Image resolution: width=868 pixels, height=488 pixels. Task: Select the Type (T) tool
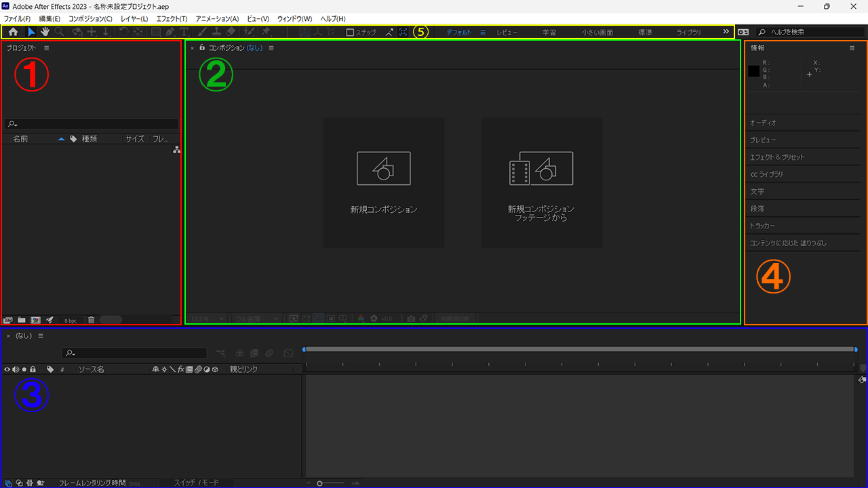[184, 32]
